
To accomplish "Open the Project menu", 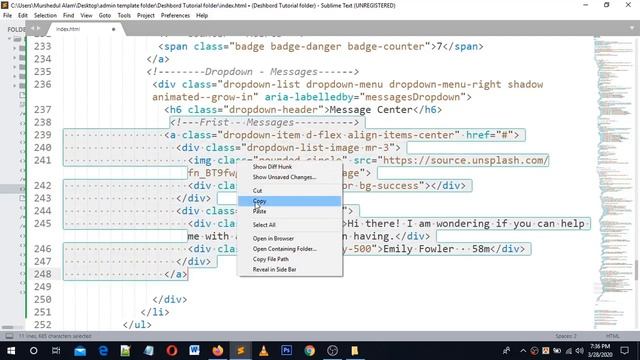I will (x=146, y=16).
